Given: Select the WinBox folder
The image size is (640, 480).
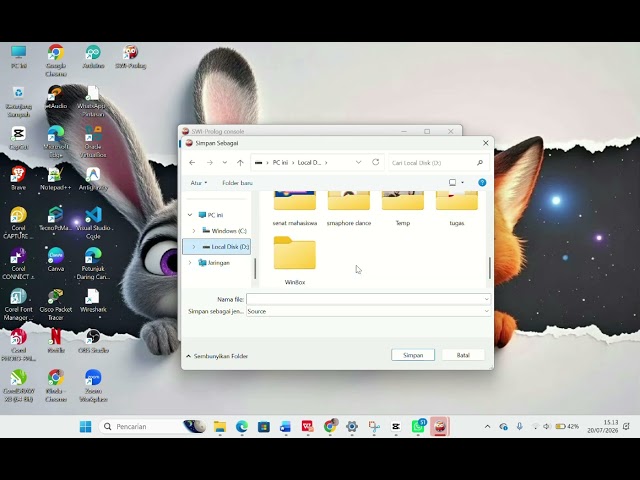Looking at the screenshot, I should 295,260.
